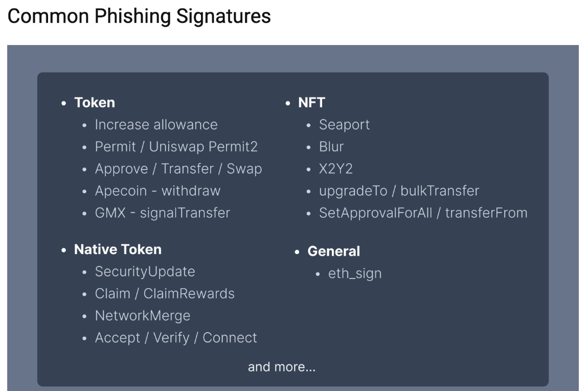This screenshot has height=391, width=588.
Task: Select "Permit / Uniswap Permit2" entry
Action: tap(176, 147)
